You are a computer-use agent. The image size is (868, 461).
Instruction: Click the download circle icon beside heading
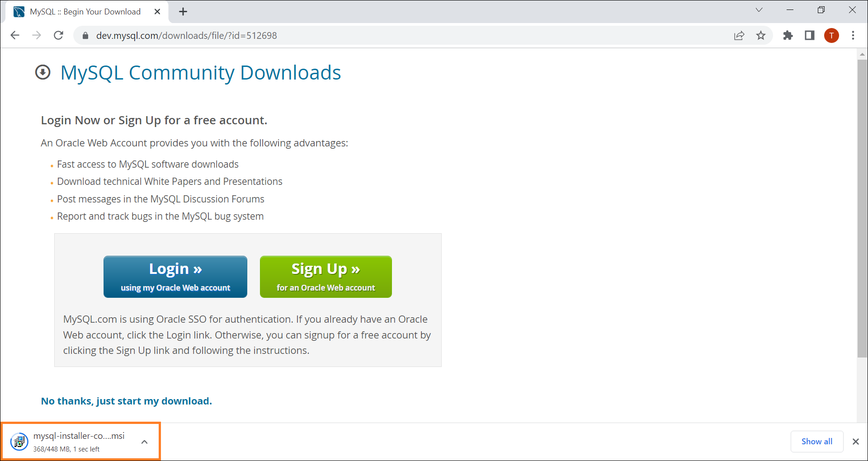pyautogui.click(x=43, y=72)
